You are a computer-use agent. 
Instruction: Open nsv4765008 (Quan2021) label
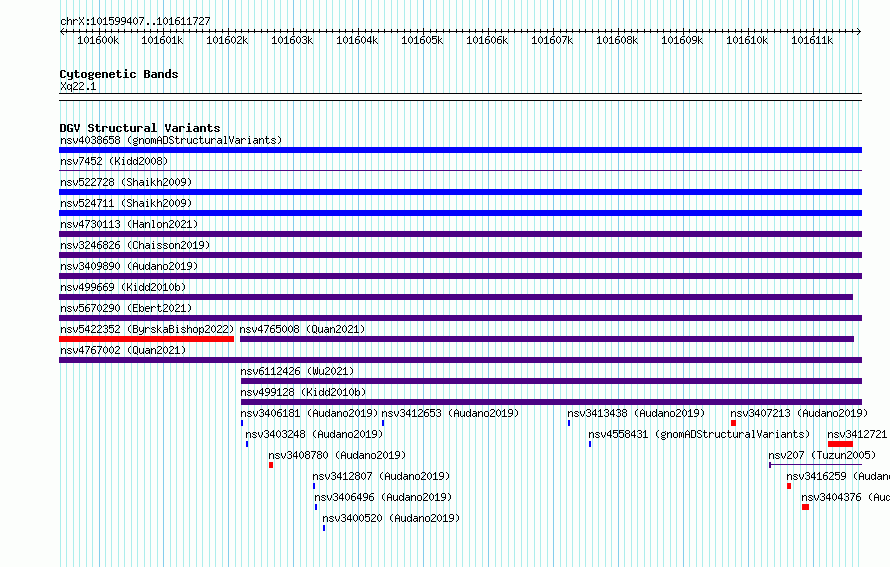click(x=302, y=329)
